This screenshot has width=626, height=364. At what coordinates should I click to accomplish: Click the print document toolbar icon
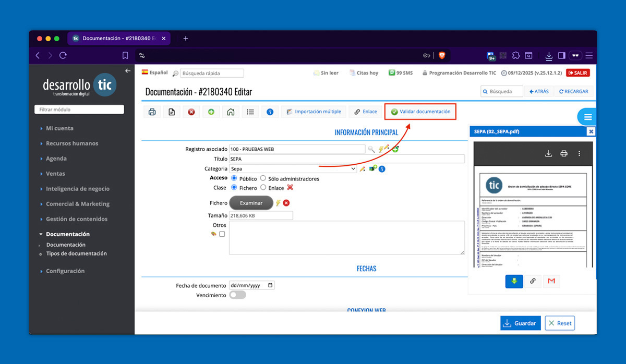click(152, 112)
